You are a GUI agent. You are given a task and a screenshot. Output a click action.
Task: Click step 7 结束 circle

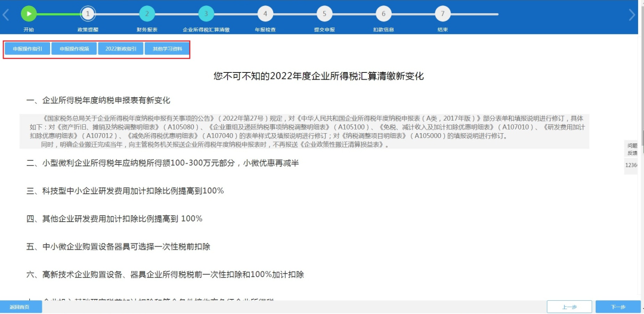442,14
